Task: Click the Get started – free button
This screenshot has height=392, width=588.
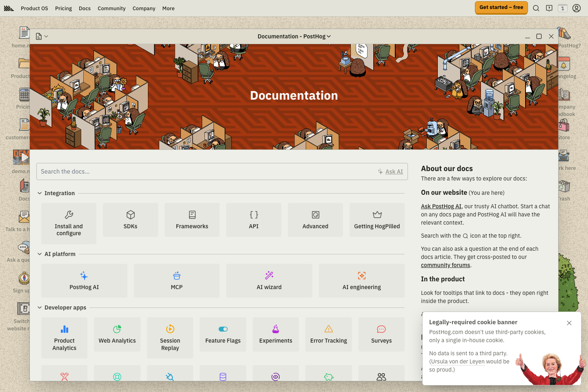Action: tap(501, 8)
